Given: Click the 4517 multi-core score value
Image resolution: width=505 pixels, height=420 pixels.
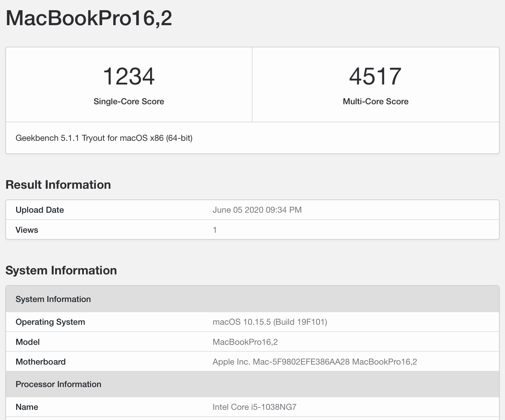Looking at the screenshot, I should (375, 76).
